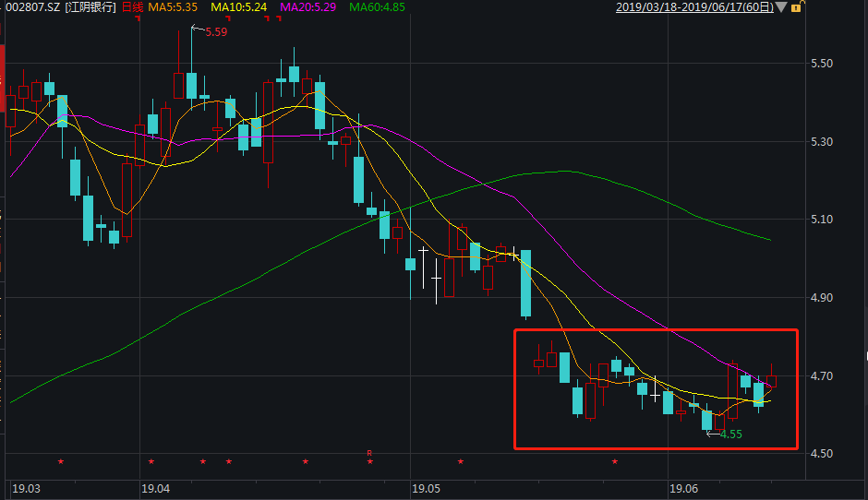The height and width of the screenshot is (500, 868).
Task: Click the 5.59 high price marker
Action: [215, 32]
